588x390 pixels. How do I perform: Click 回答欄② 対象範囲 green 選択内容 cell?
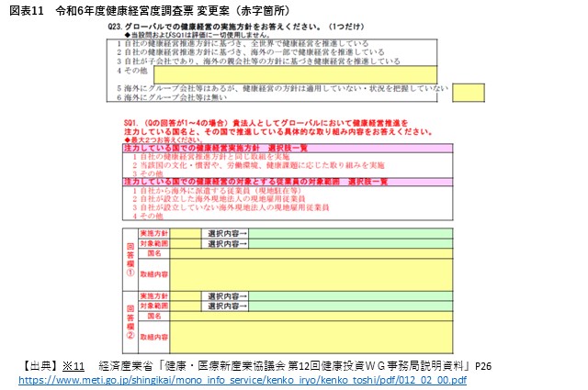(x=350, y=306)
